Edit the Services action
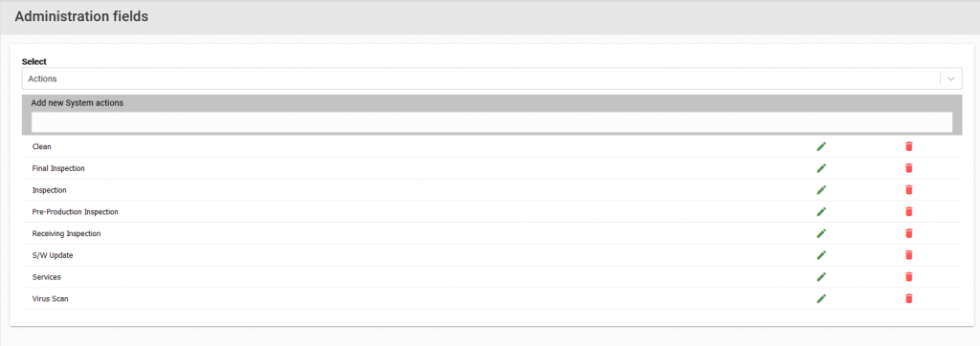This screenshot has height=346, width=980. (x=821, y=276)
